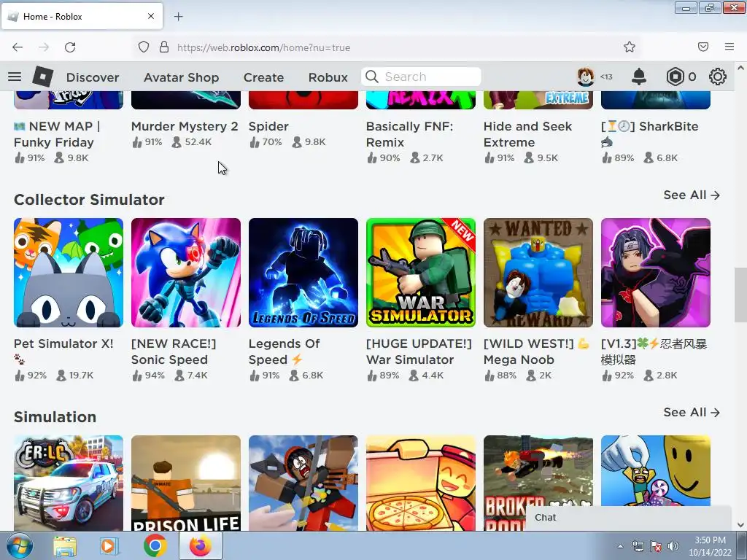Click the scrollbar up arrow
Screen dimensions: 747x560
pyautogui.click(x=740, y=68)
